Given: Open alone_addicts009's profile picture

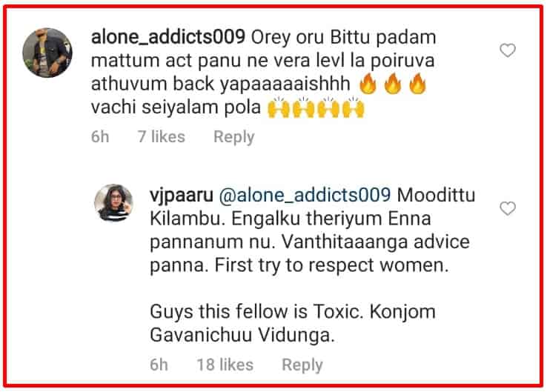Looking at the screenshot, I should 47,53.
